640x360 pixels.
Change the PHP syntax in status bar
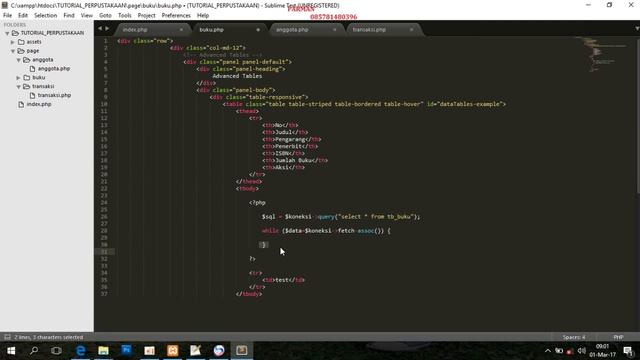tap(618, 337)
